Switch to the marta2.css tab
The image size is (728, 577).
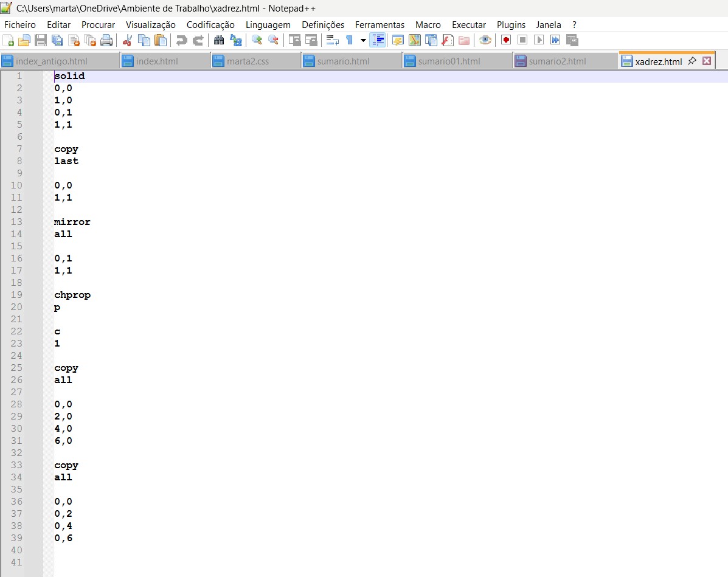pos(256,61)
